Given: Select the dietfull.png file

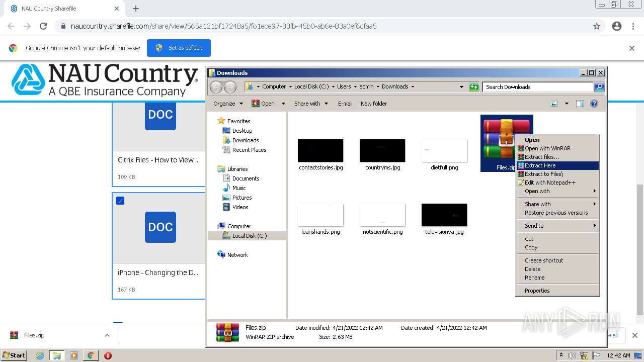Looking at the screenshot, I should 444,155.
